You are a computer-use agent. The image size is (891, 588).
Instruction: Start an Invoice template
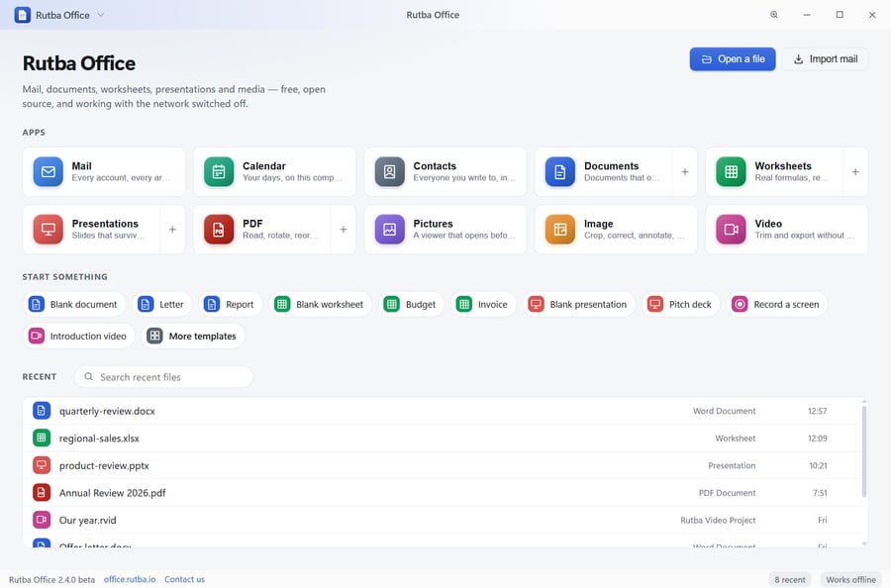[x=483, y=305]
